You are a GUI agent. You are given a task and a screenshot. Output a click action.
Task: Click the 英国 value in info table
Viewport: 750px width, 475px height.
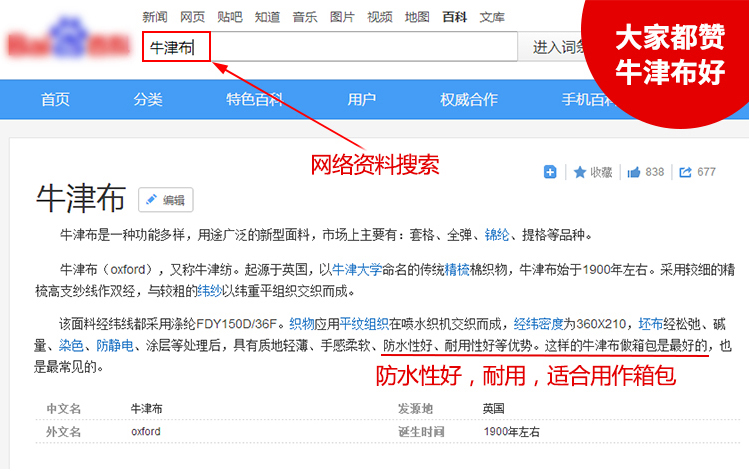tap(493, 409)
